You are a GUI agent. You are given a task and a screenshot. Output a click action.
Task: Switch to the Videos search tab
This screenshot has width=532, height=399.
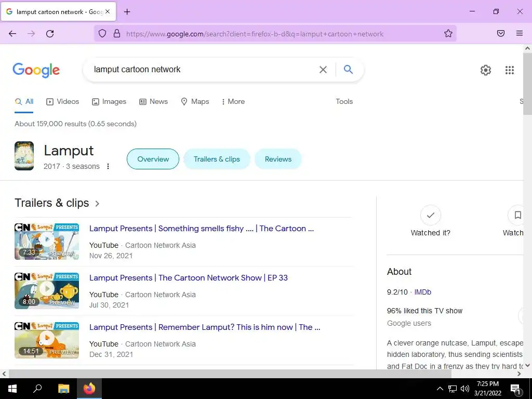pyautogui.click(x=63, y=101)
